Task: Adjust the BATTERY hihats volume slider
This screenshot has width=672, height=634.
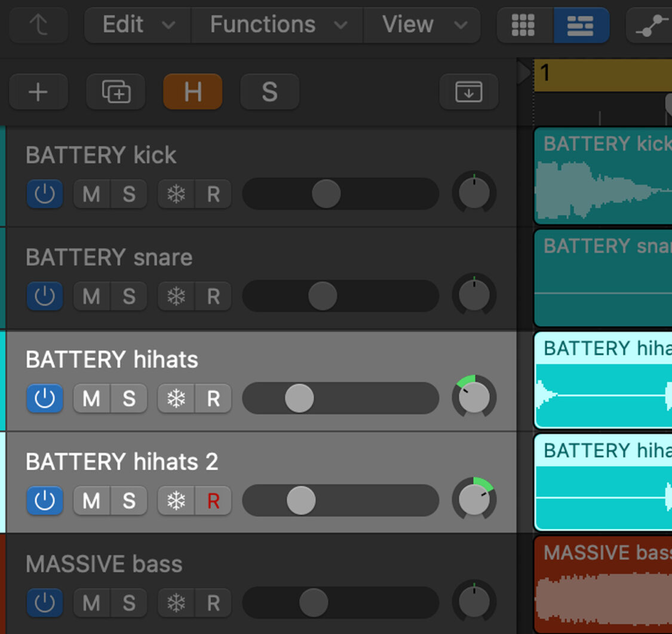Action: (299, 398)
